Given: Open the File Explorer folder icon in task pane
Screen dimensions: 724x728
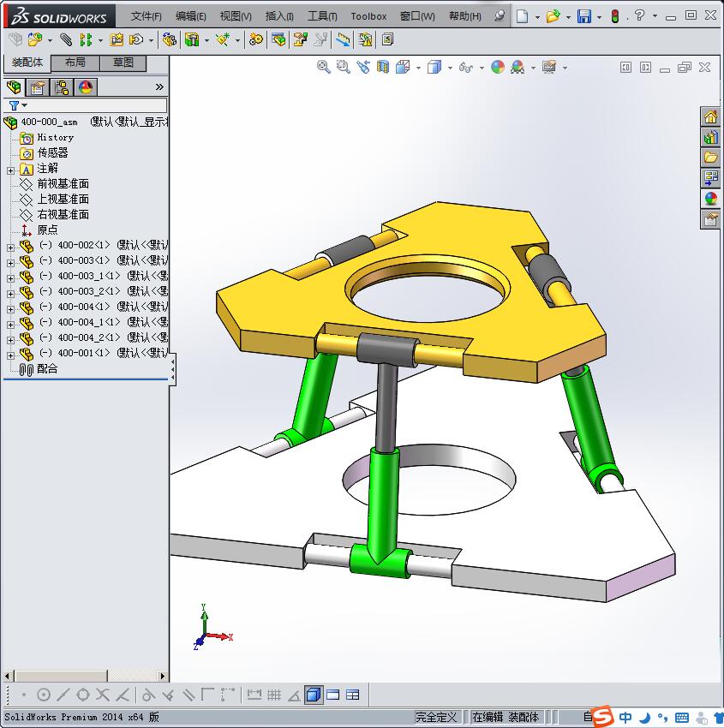Looking at the screenshot, I should click(710, 158).
